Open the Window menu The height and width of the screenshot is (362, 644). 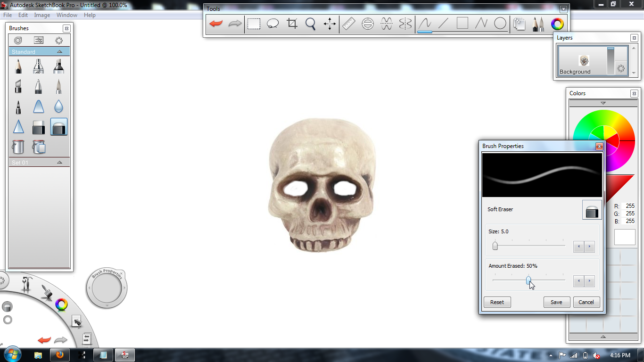(67, 15)
